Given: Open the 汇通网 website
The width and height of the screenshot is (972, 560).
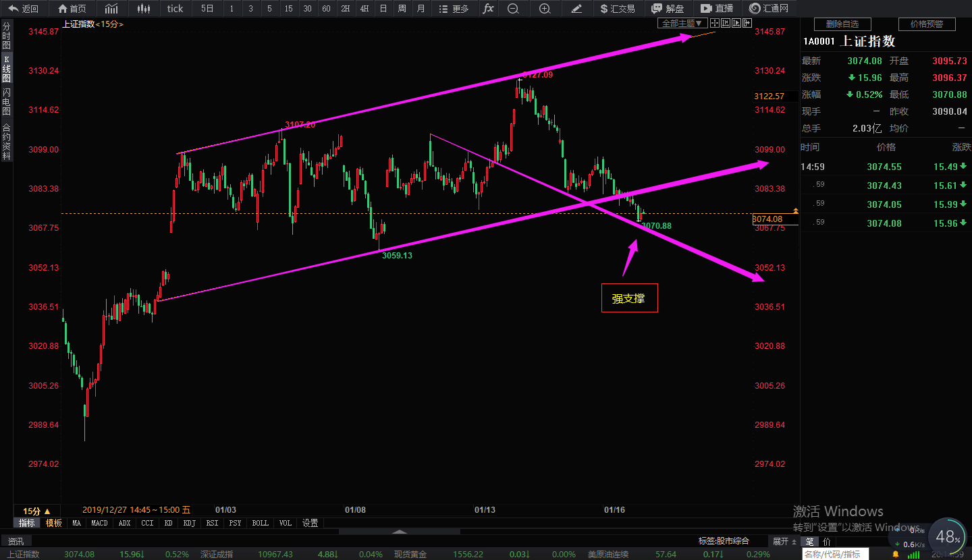Looking at the screenshot, I should click(769, 9).
